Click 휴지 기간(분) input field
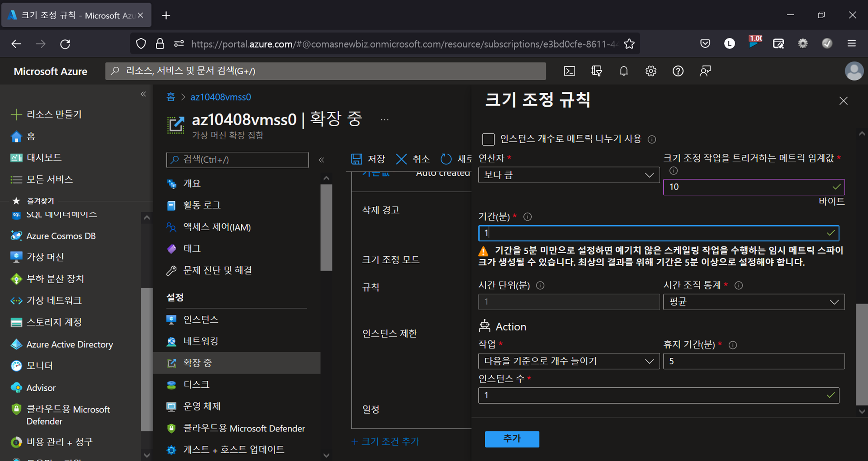The height and width of the screenshot is (461, 868). tap(754, 361)
